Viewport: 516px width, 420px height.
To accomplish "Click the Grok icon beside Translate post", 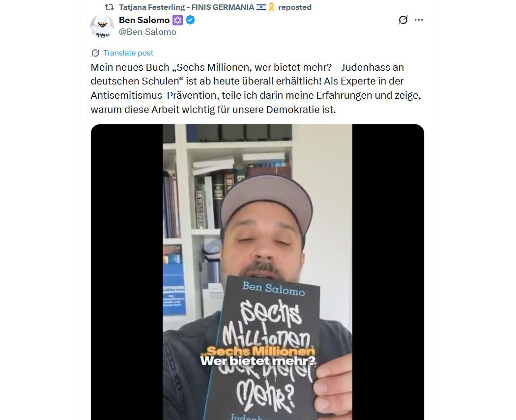I will pos(95,53).
